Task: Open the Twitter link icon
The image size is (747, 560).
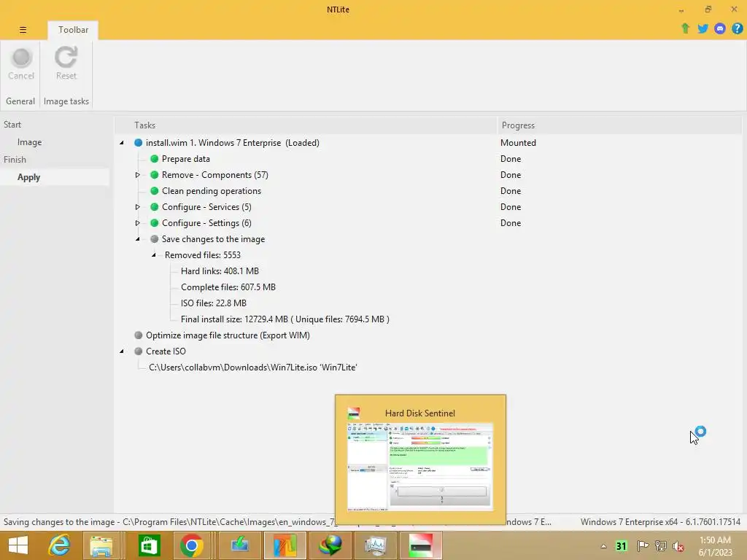Action: click(703, 28)
